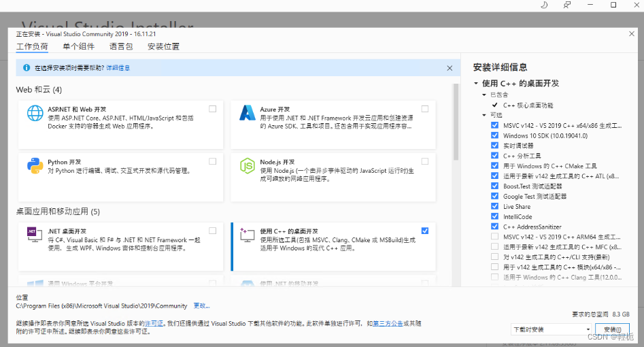Open the license terms link
This screenshot has height=347, width=644.
[154, 324]
